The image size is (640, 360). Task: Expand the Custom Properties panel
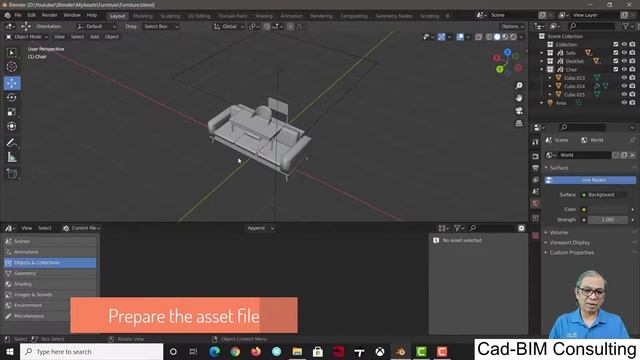(x=571, y=253)
